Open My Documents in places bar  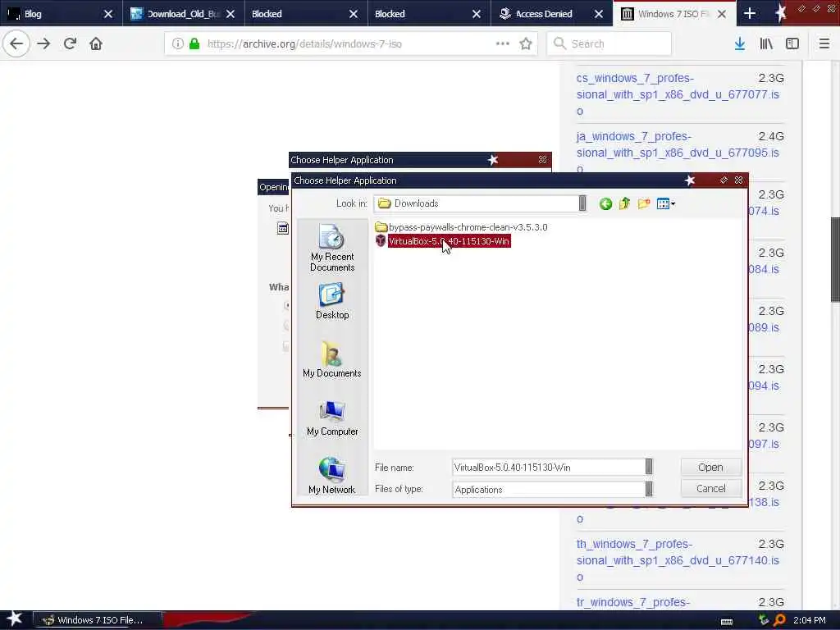[332, 359]
